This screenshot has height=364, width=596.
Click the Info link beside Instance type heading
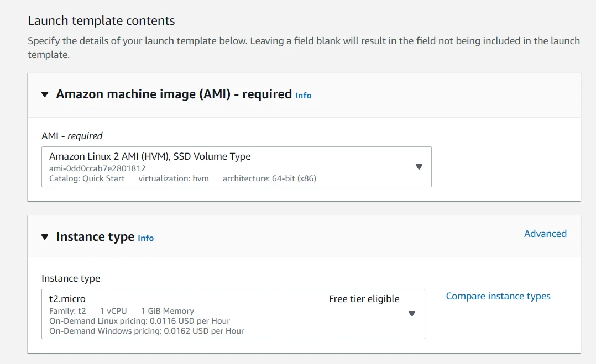coord(145,238)
